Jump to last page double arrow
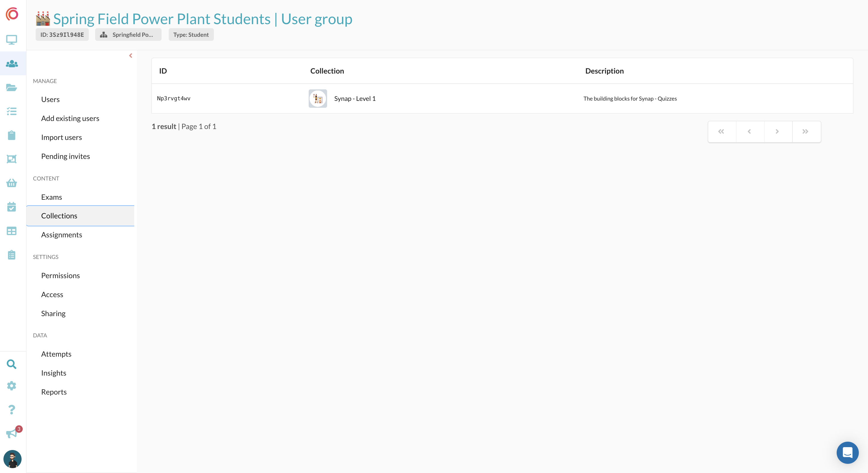The height and width of the screenshot is (473, 868). 805,131
